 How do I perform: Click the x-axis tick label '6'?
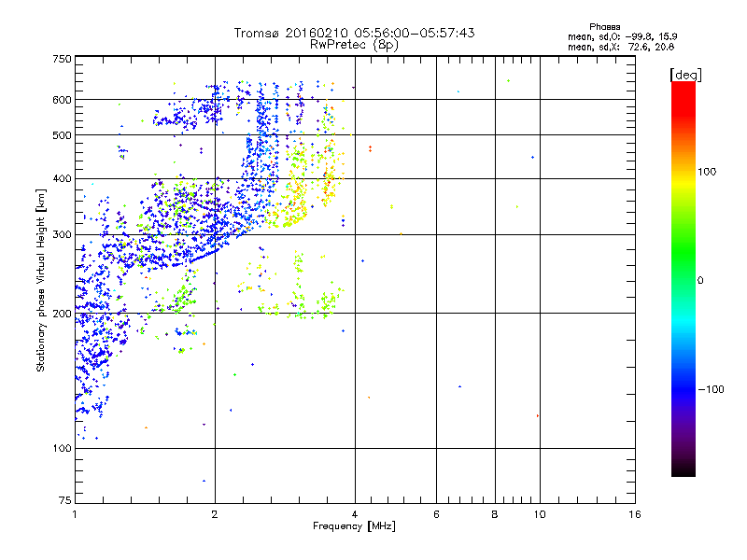[x=436, y=514]
